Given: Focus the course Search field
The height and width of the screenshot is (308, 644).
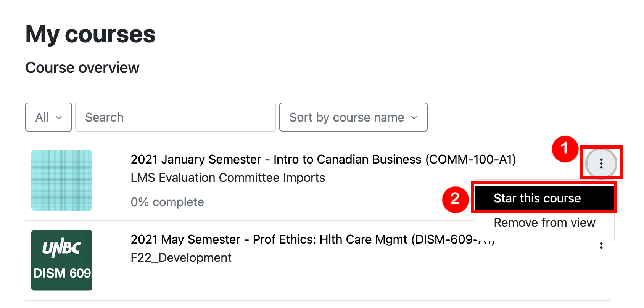Looking at the screenshot, I should coord(175,117).
